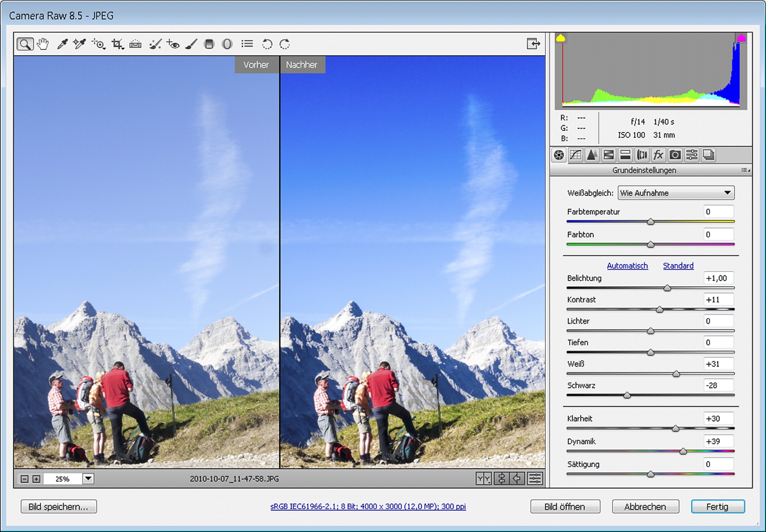Click the Vorher label on preview

click(x=256, y=65)
